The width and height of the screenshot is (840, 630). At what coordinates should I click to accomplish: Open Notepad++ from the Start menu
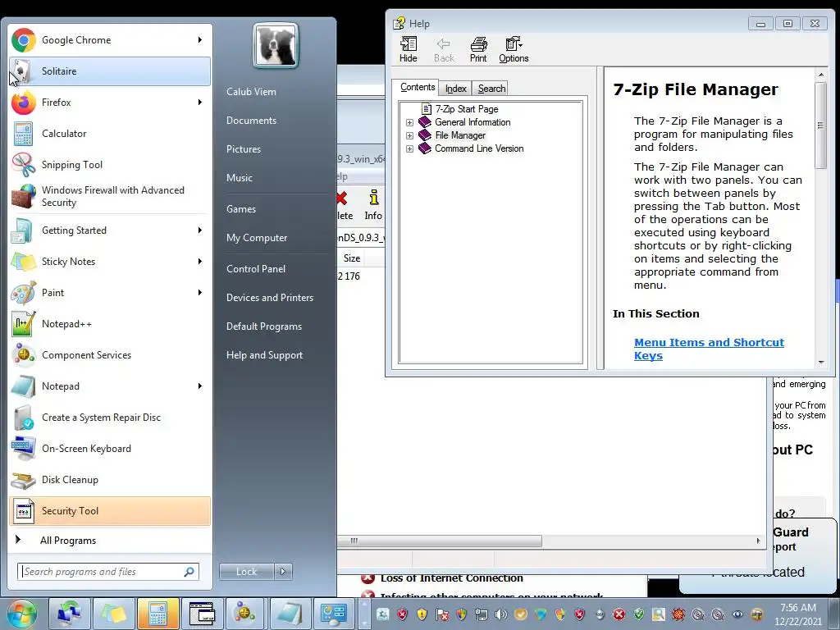[110, 323]
